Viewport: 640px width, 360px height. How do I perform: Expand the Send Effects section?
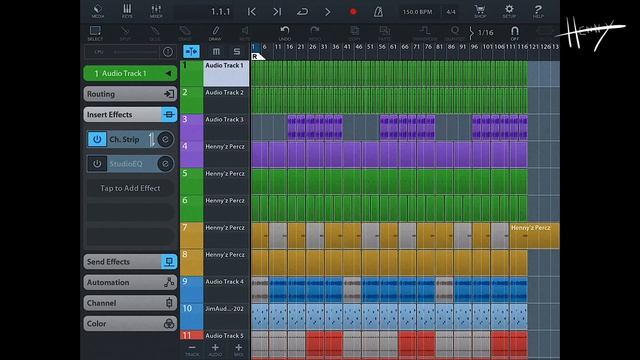point(130,262)
